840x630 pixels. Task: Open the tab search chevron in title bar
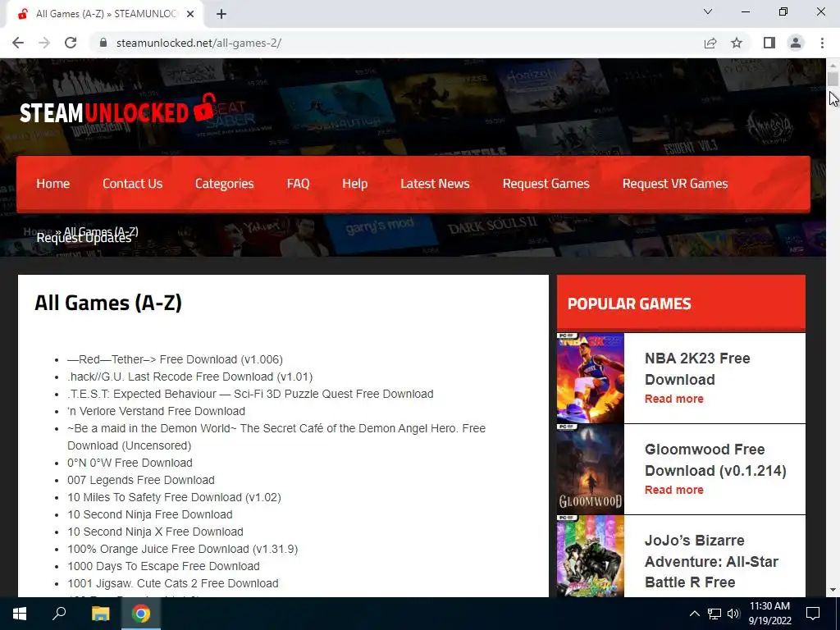click(708, 11)
